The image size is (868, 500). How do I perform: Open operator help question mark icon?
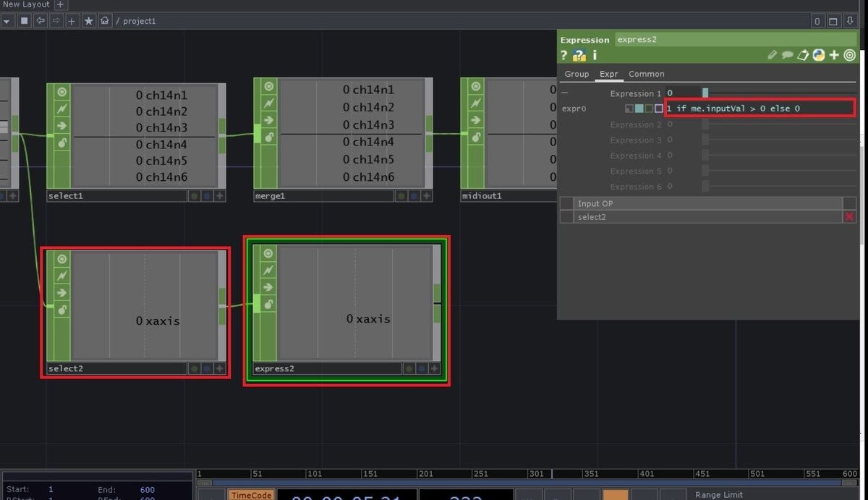click(564, 55)
